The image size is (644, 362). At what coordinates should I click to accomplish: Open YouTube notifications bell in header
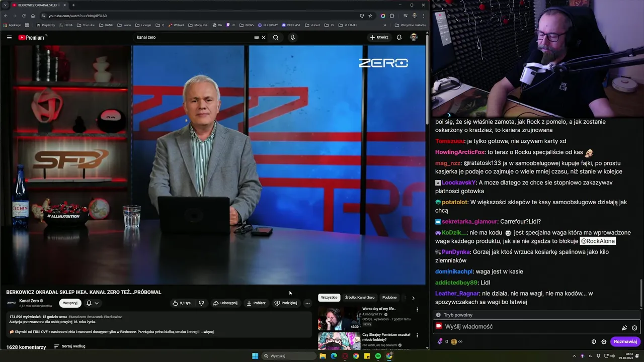[x=399, y=37]
